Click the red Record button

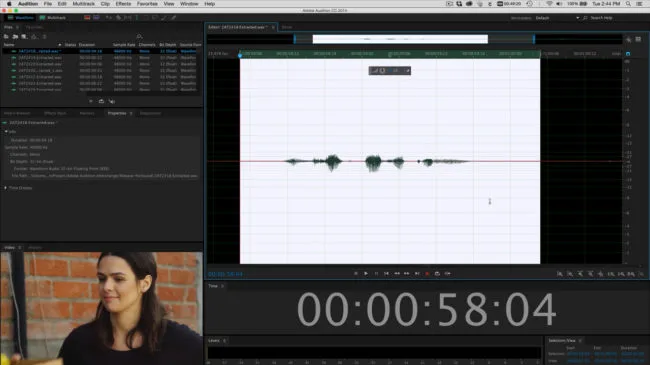[x=427, y=274]
